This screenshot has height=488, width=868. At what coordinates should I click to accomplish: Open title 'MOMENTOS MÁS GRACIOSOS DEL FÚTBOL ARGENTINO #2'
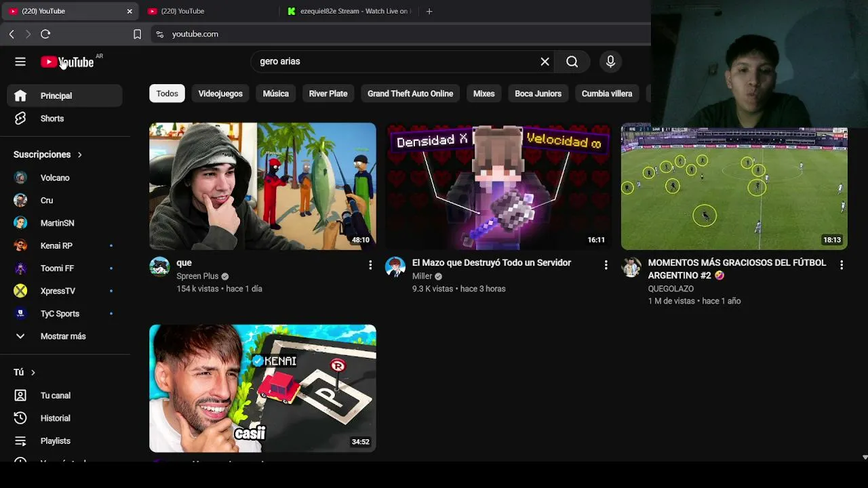click(x=737, y=269)
